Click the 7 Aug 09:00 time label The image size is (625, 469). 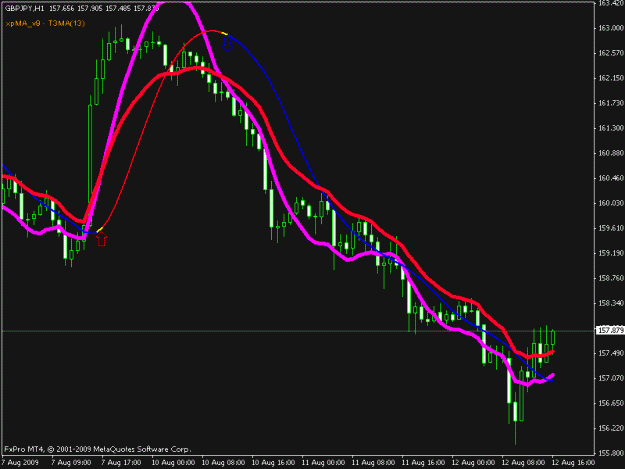[71, 463]
